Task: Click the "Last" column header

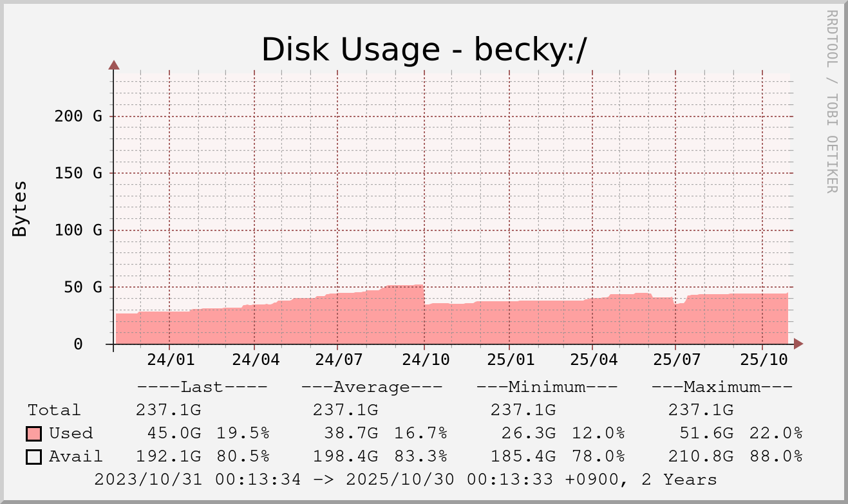Action: pyautogui.click(x=202, y=387)
